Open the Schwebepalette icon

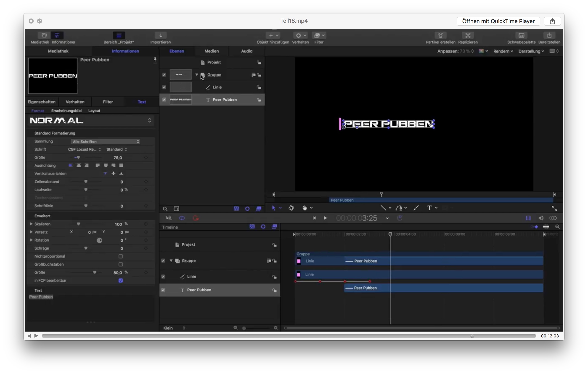pos(521,35)
